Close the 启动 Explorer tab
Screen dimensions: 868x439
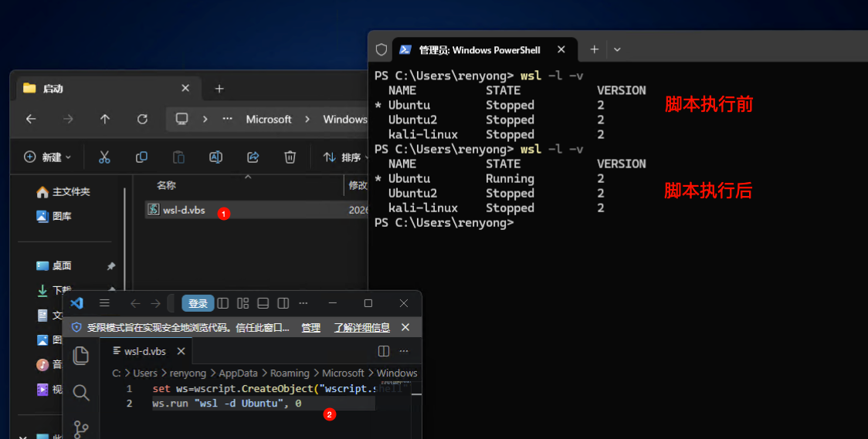185,88
